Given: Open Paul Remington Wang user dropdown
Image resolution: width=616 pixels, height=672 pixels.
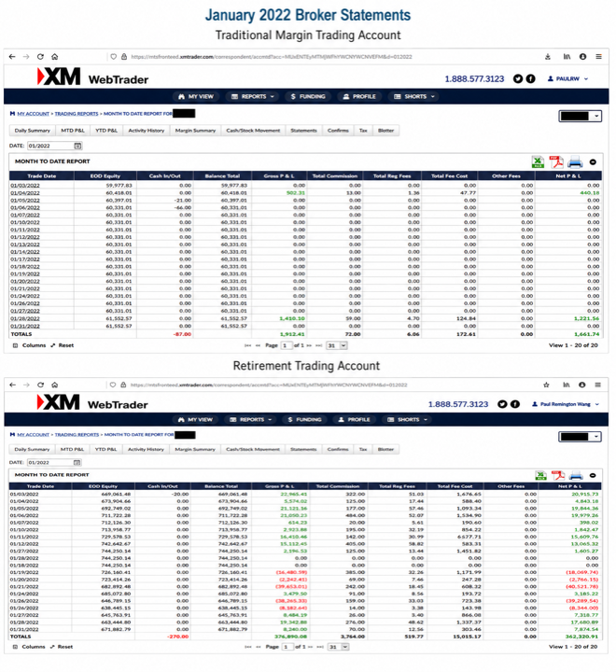Looking at the screenshot, I should tap(566, 404).
